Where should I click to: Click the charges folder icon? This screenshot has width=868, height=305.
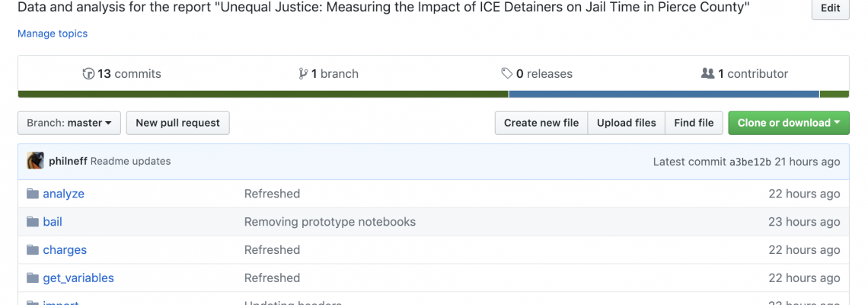33,249
